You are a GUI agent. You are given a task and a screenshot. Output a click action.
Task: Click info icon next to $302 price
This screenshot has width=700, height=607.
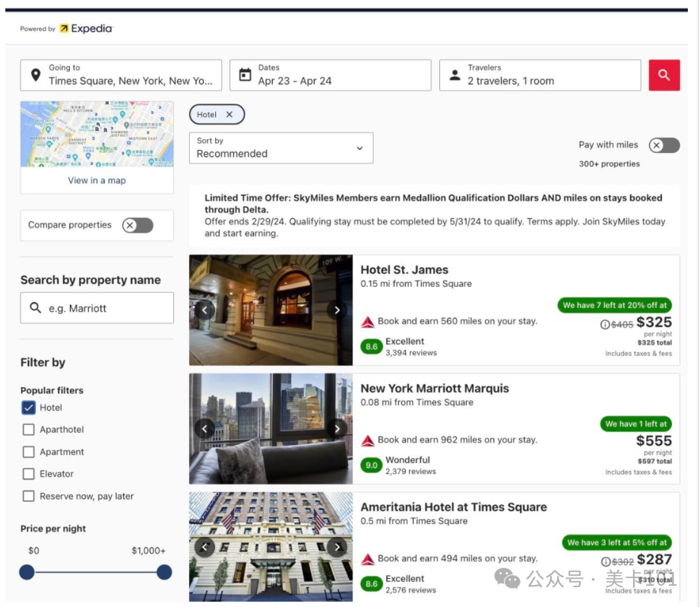(x=605, y=562)
